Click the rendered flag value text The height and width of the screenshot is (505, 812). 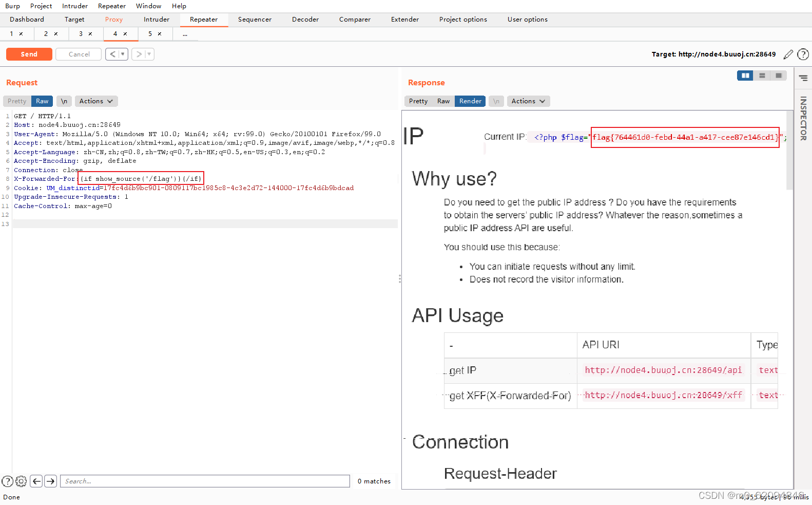pyautogui.click(x=685, y=137)
